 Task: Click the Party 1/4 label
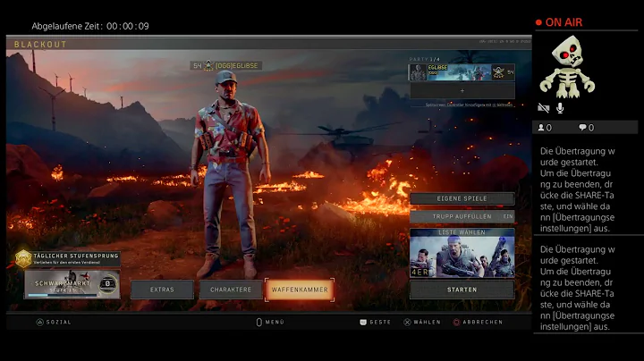pyautogui.click(x=424, y=60)
